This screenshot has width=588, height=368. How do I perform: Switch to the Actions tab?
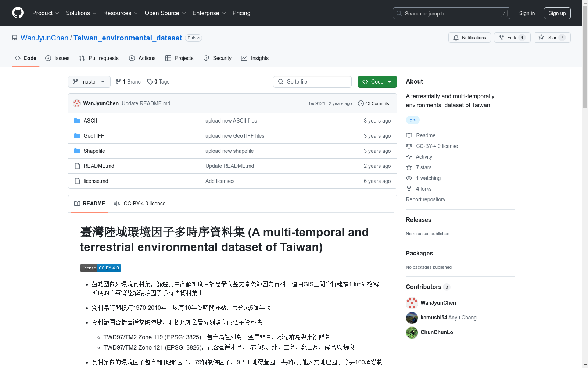pyautogui.click(x=142, y=58)
